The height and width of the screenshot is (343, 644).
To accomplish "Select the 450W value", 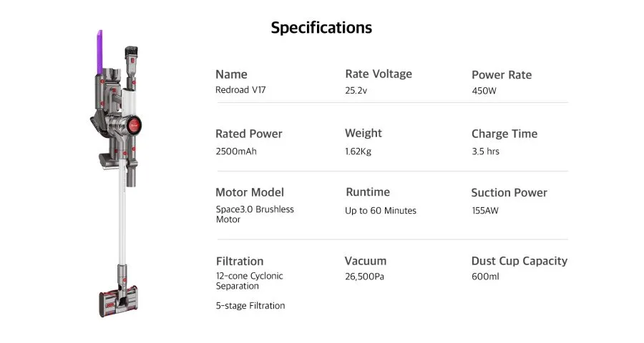I will click(x=484, y=91).
